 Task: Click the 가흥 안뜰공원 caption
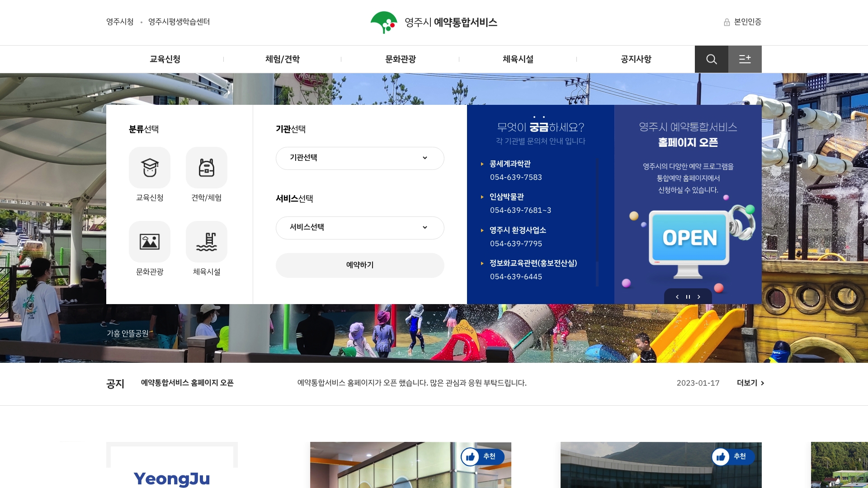[x=127, y=333]
